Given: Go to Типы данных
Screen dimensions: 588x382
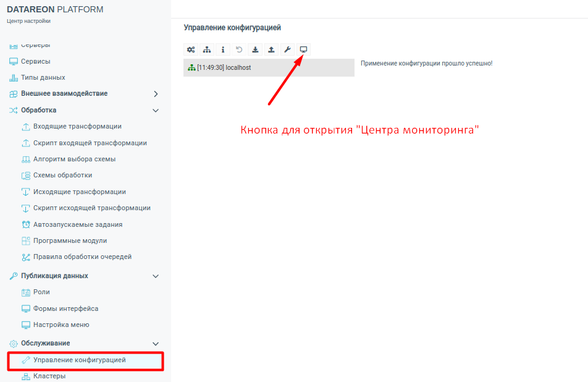Looking at the screenshot, I should click(43, 77).
